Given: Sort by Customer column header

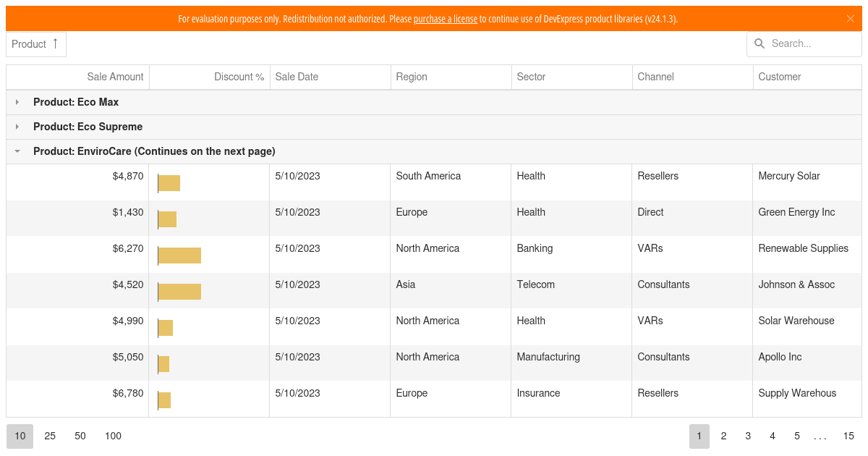Looking at the screenshot, I should click(x=807, y=77).
